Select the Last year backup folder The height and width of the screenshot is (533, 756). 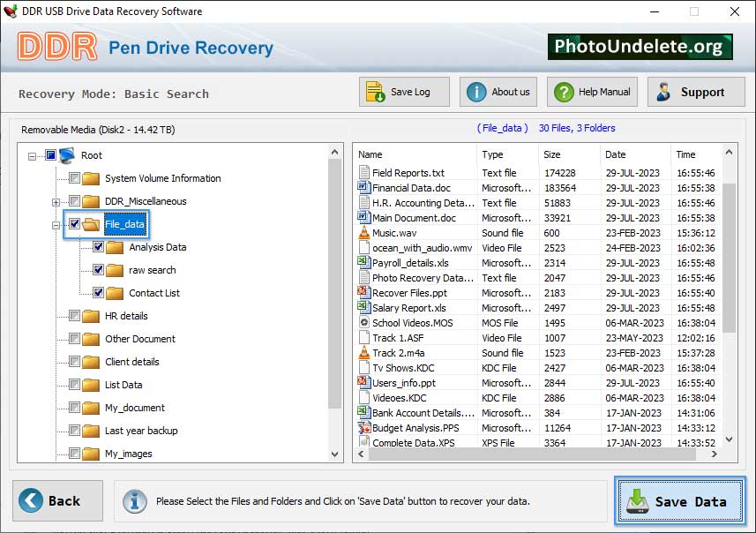(x=141, y=431)
